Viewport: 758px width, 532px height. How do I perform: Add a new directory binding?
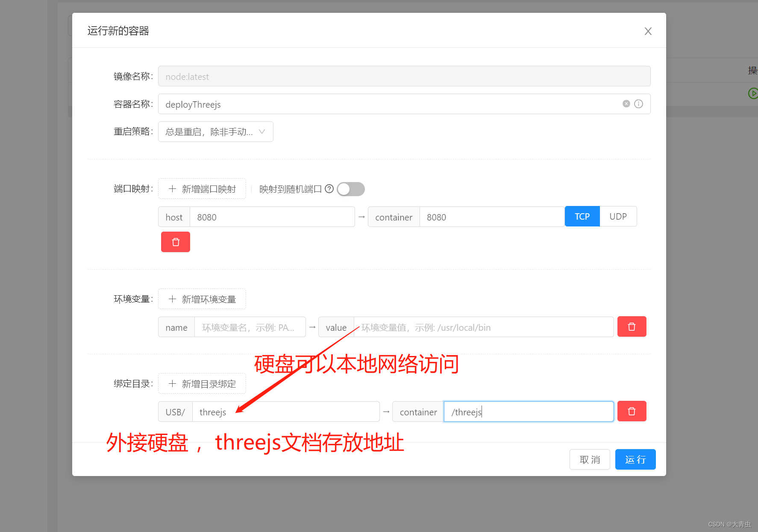tap(202, 384)
